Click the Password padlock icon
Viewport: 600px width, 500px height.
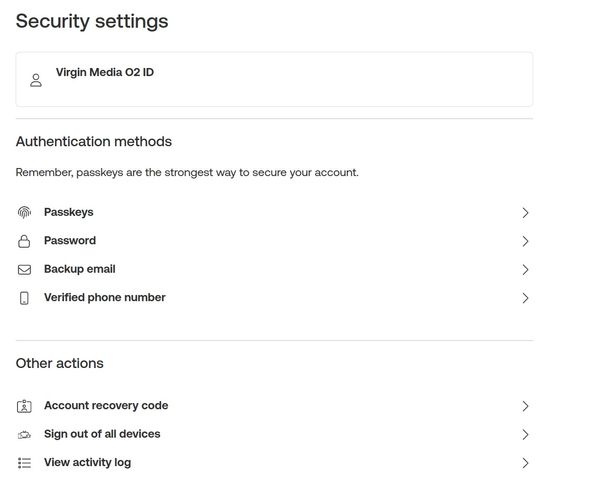point(24,241)
